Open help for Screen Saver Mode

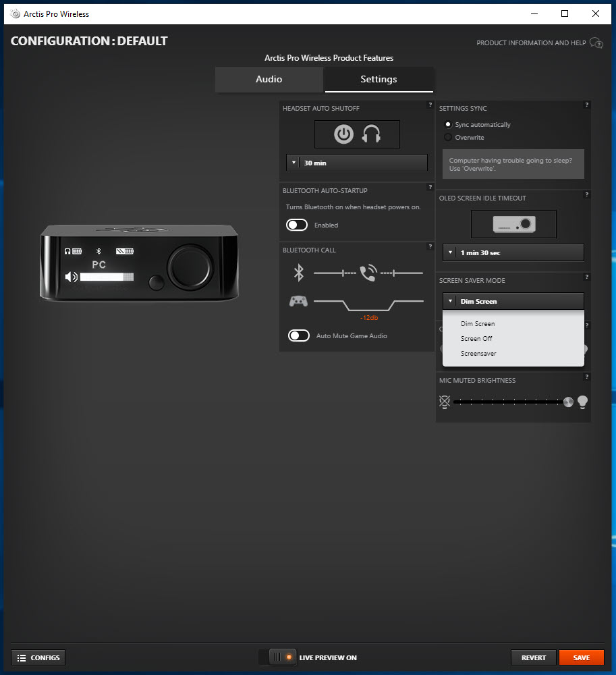coord(586,277)
